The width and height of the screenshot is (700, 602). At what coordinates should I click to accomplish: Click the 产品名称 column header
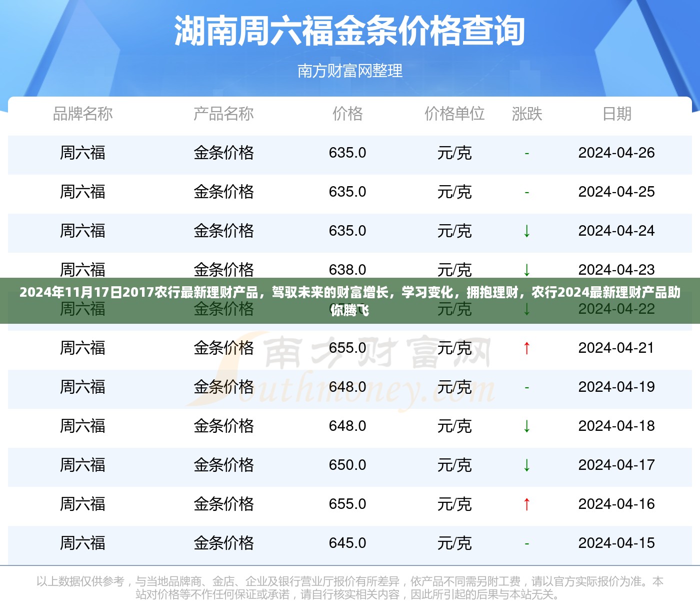tap(223, 114)
